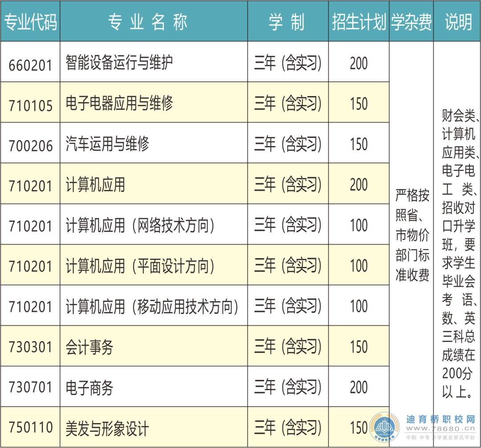
Task: Click enrollment 100 for 网络技术方向
Action: point(359,225)
